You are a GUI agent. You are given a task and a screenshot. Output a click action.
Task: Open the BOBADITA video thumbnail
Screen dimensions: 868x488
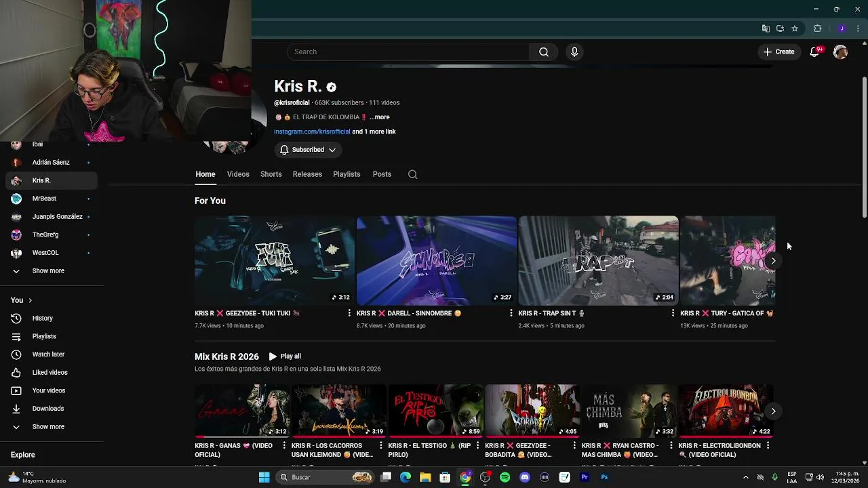click(x=532, y=411)
